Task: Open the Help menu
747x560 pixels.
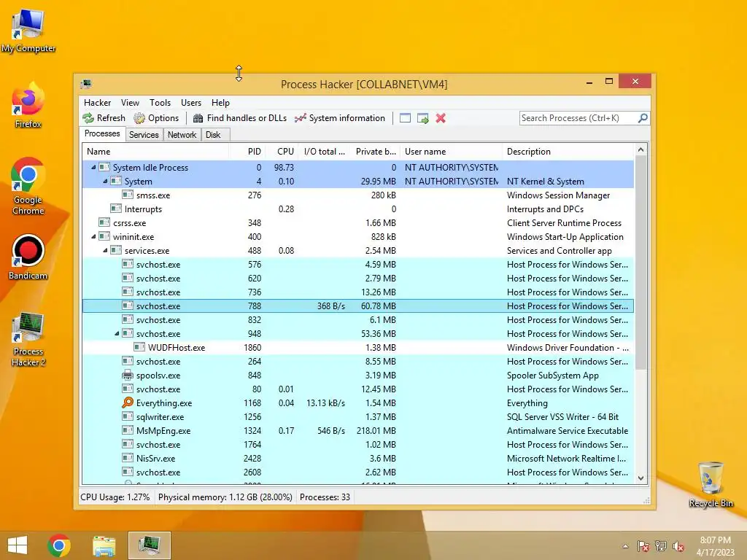Action: (x=220, y=103)
